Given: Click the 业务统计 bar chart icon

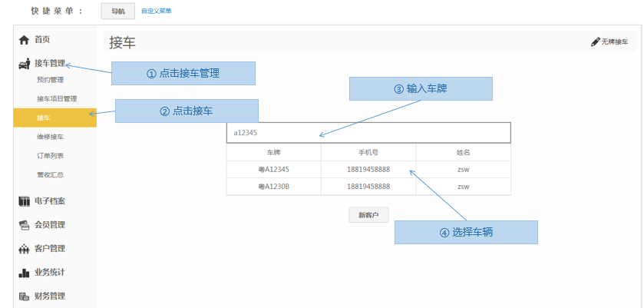Looking at the screenshot, I should [25, 273].
